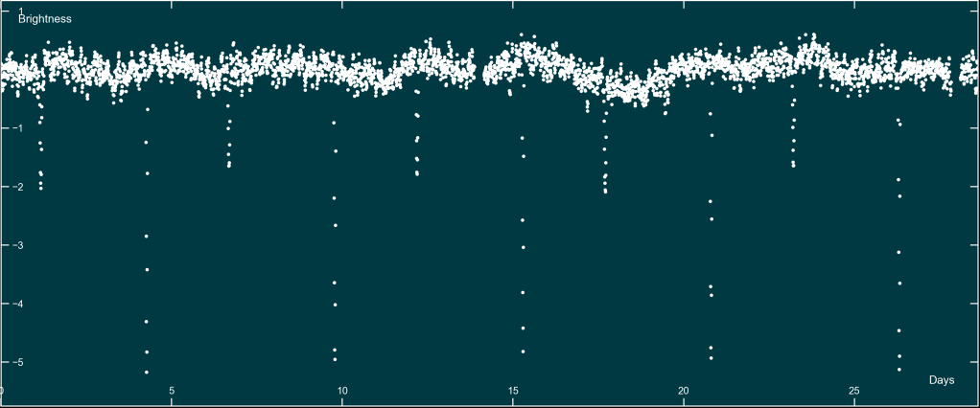Select lowest point of deep dip near day 10
The image size is (980, 408).
coord(335,359)
